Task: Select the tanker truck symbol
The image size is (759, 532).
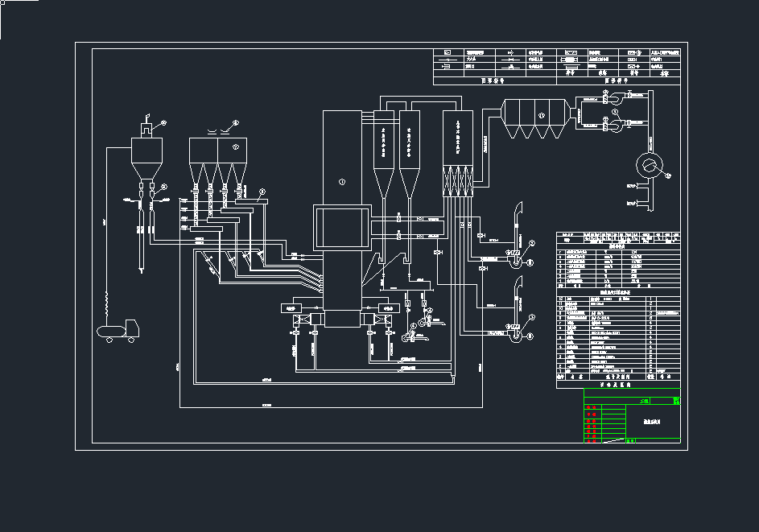Action: pos(118,330)
